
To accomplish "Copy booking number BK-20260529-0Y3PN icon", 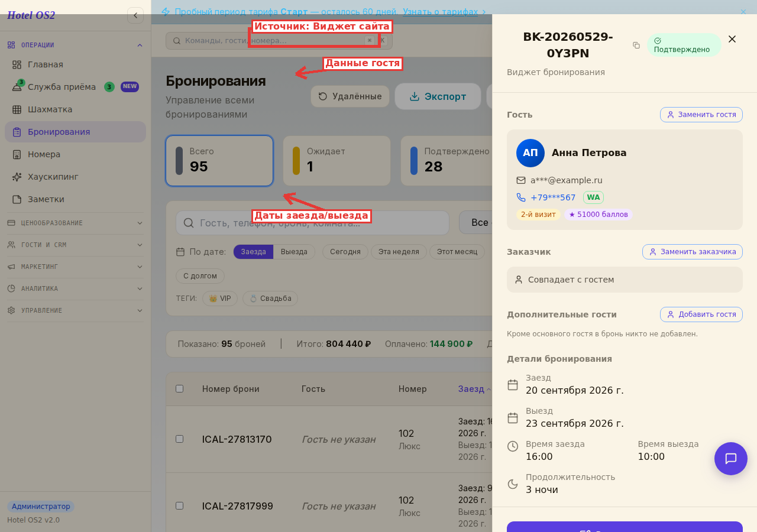I will click(x=636, y=46).
